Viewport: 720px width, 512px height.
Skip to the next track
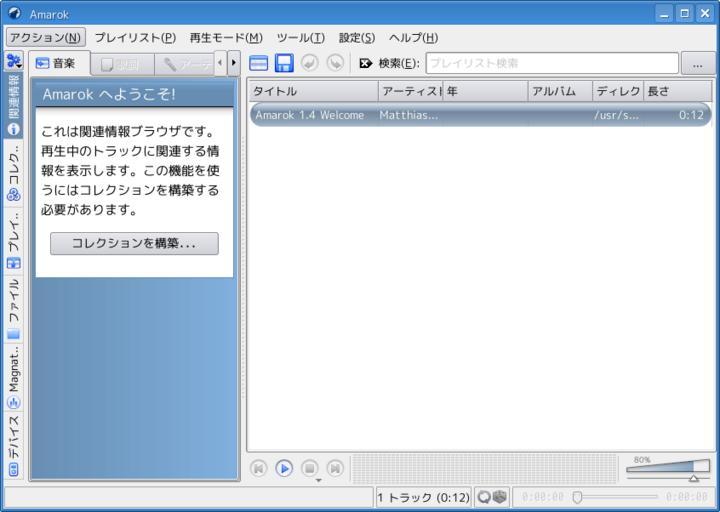coord(336,467)
